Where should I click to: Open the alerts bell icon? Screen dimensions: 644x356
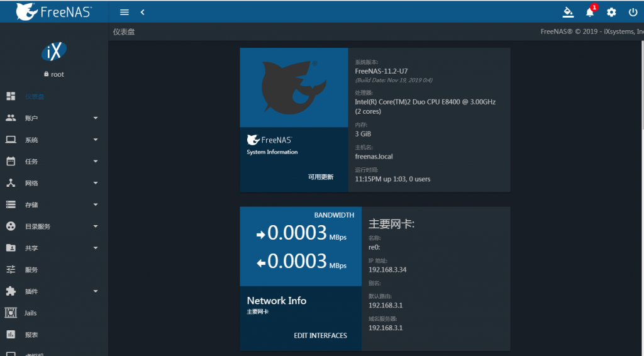(x=590, y=13)
